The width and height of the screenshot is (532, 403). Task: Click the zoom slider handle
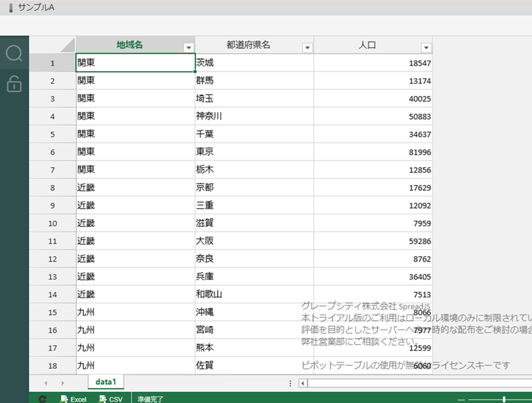click(504, 399)
